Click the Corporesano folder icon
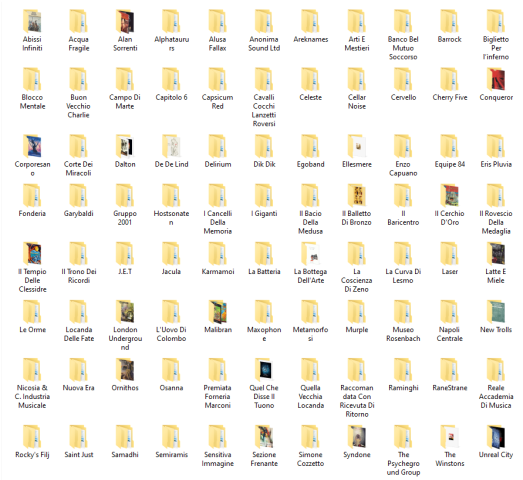The height and width of the screenshot is (480, 523). coord(32,146)
